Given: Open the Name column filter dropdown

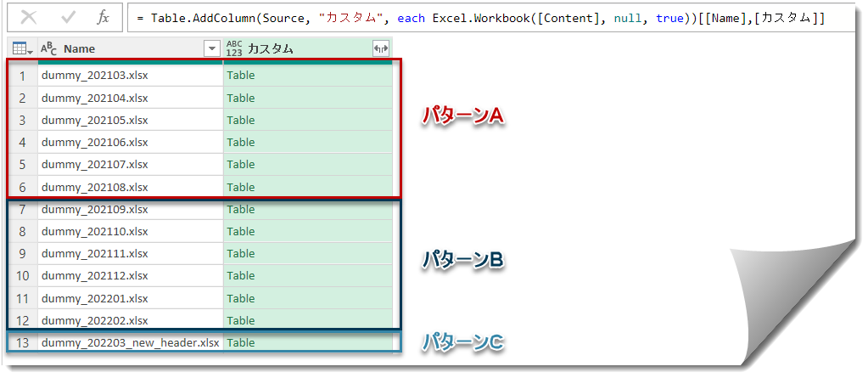Looking at the screenshot, I should coord(212,48).
